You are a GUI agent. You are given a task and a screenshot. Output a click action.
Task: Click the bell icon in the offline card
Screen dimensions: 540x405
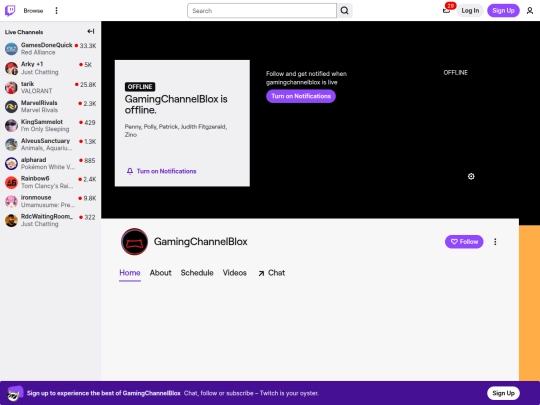[130, 171]
